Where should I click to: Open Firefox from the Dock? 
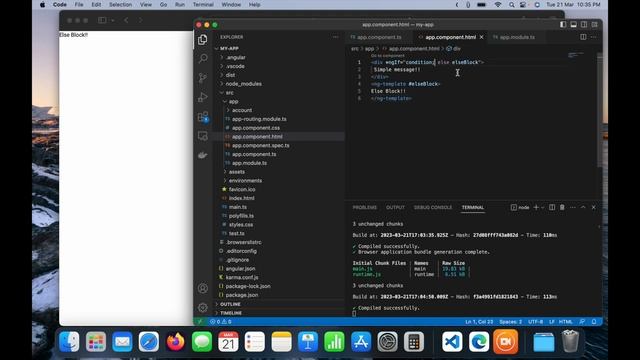click(175, 342)
